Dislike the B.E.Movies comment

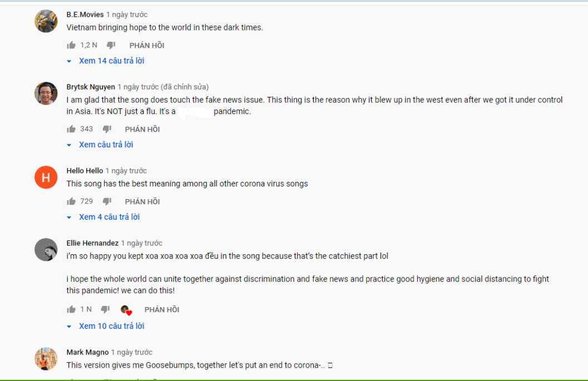(111, 46)
